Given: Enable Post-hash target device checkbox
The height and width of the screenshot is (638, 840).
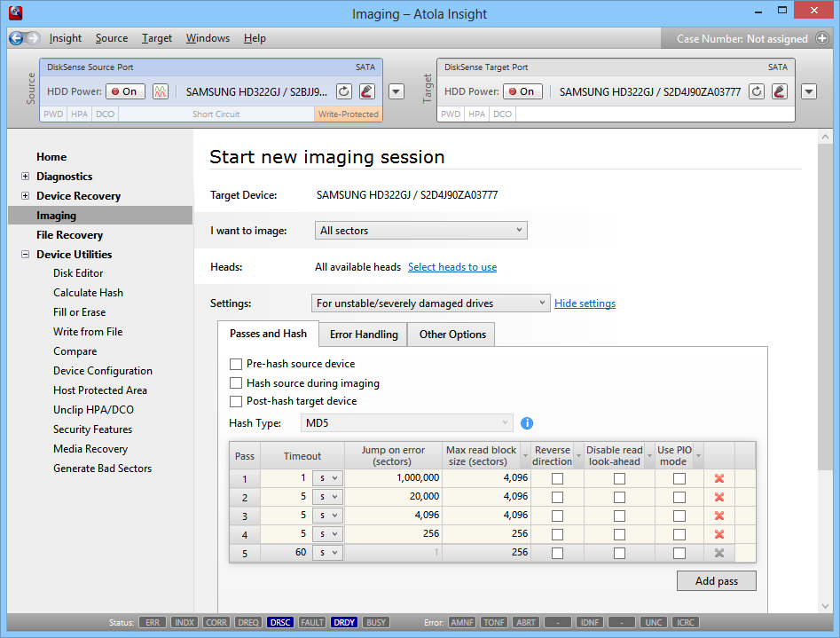Looking at the screenshot, I should [236, 402].
